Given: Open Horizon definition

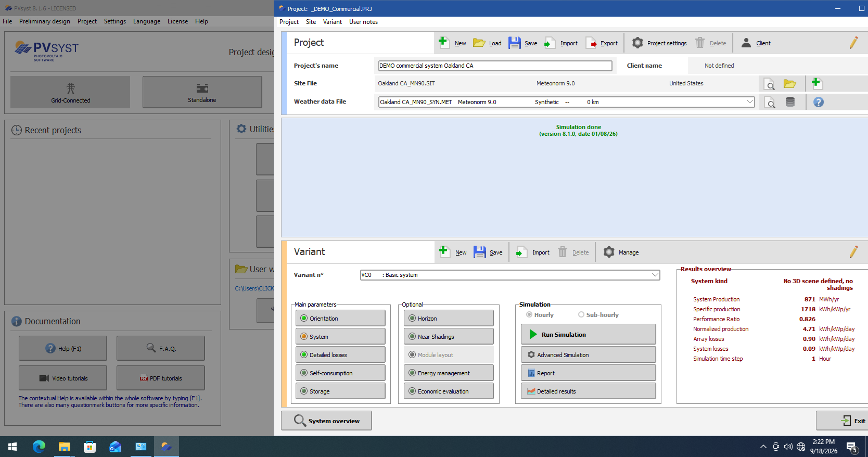Looking at the screenshot, I should (449, 319).
